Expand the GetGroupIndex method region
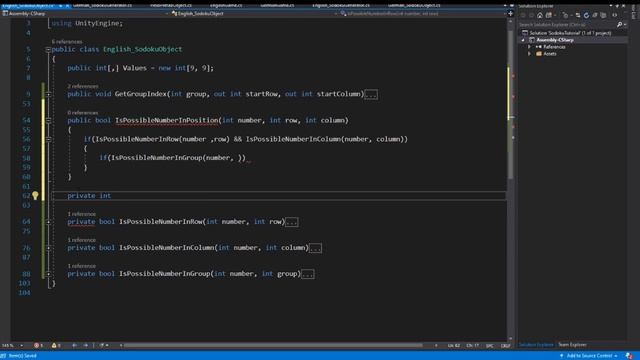The width and height of the screenshot is (640, 360). coord(48,94)
